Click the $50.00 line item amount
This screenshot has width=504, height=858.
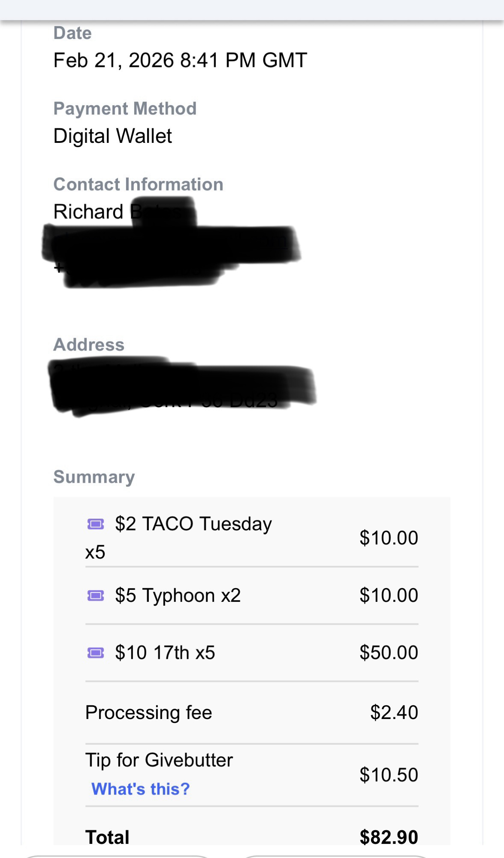point(389,653)
